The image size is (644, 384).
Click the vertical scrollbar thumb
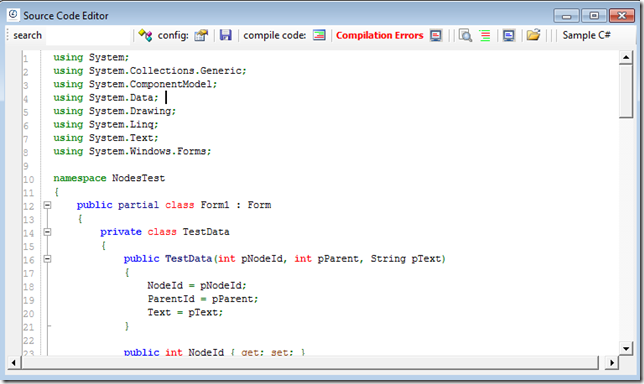click(626, 91)
